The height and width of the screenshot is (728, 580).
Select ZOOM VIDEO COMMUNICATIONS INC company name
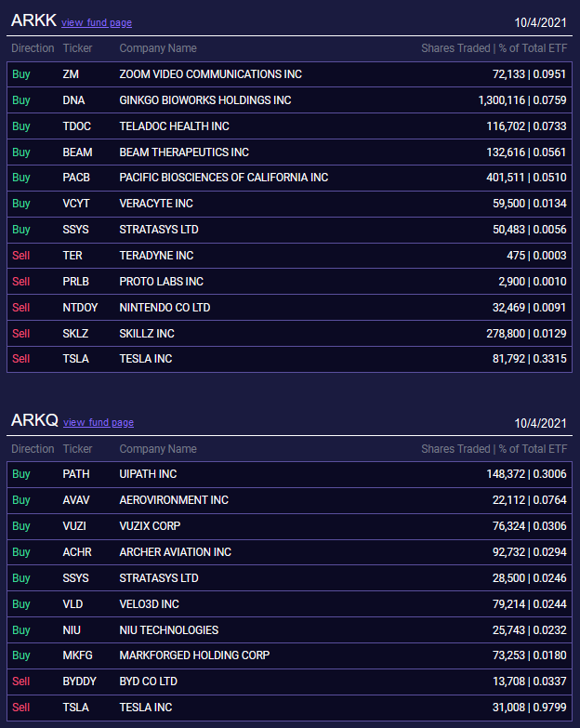211,73
